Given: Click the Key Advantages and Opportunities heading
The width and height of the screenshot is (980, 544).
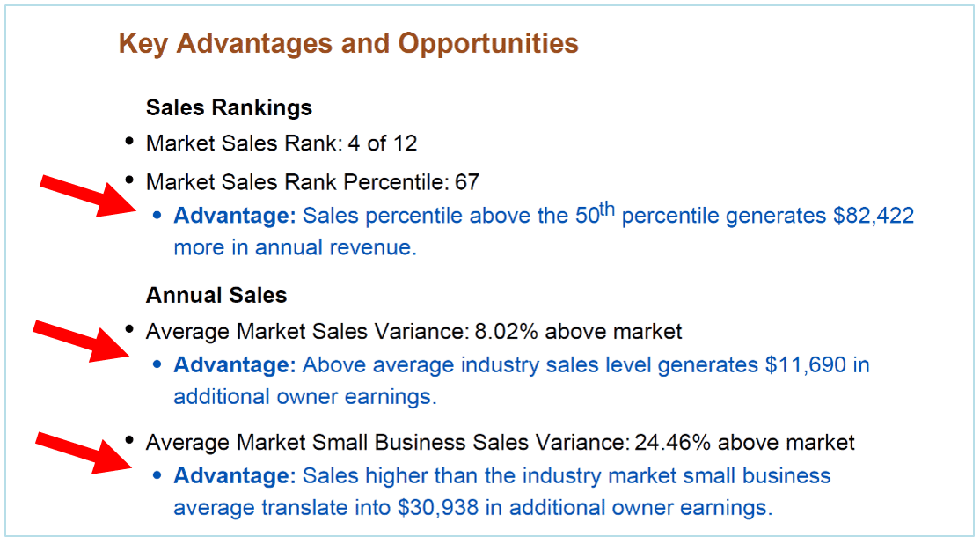Looking at the screenshot, I should pyautogui.click(x=348, y=43).
